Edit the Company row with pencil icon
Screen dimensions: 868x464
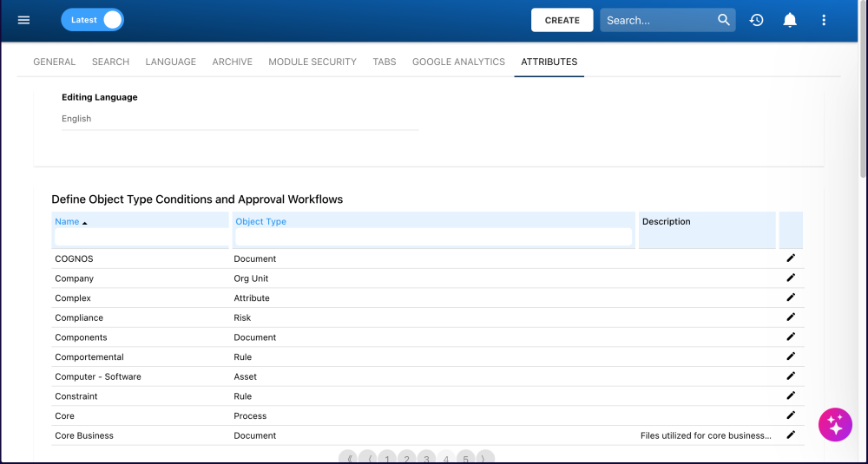point(791,278)
